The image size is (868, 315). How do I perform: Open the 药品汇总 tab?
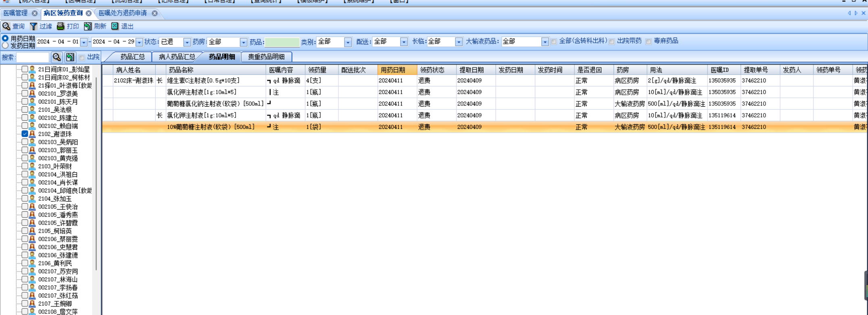(132, 57)
